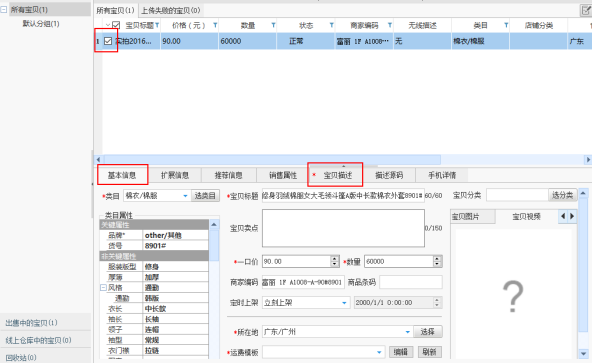Click filter icon on 商家编码 column
This screenshot has height=364, width=593.
pos(390,25)
